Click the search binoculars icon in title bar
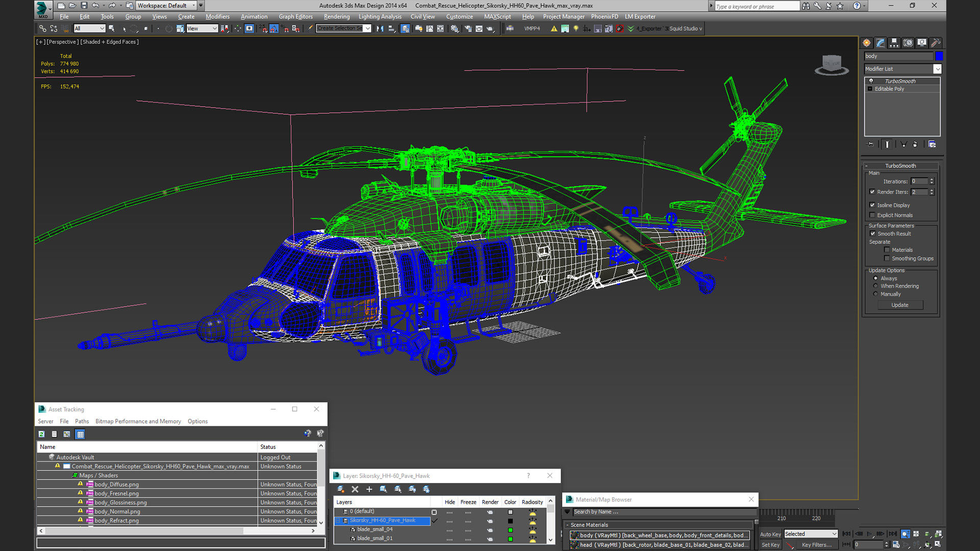Image resolution: width=980 pixels, height=551 pixels. [x=806, y=6]
